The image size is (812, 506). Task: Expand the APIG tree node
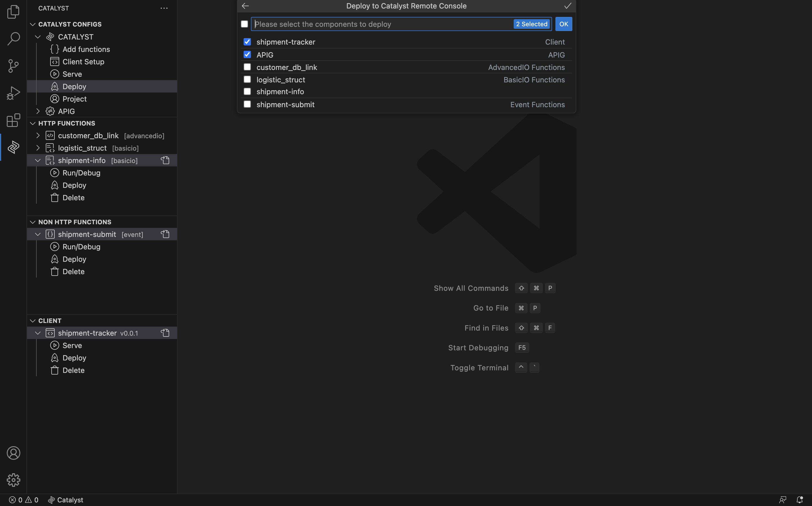(38, 111)
